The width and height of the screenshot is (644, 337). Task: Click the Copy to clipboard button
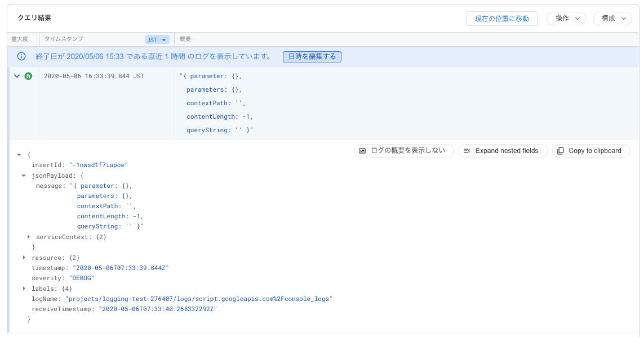point(590,150)
